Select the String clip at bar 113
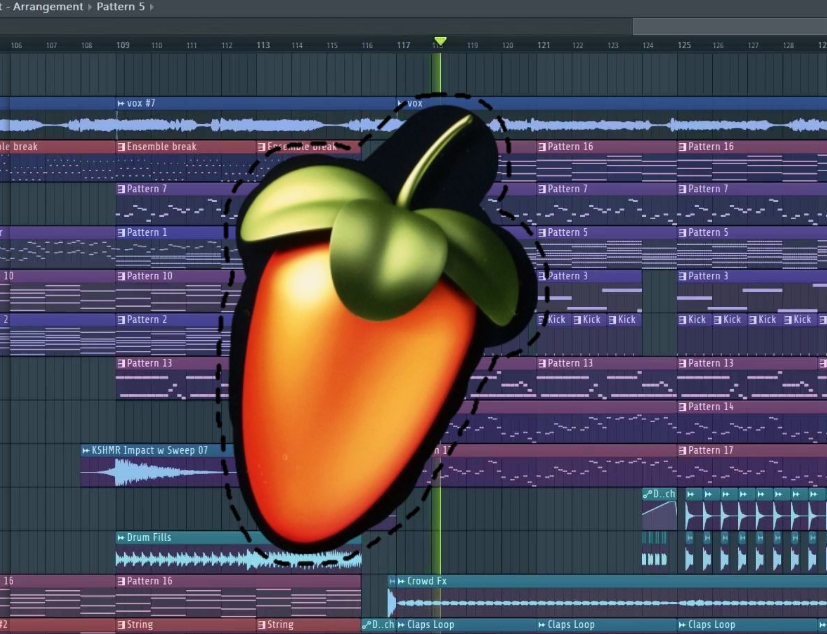The width and height of the screenshot is (827, 634). [309, 625]
